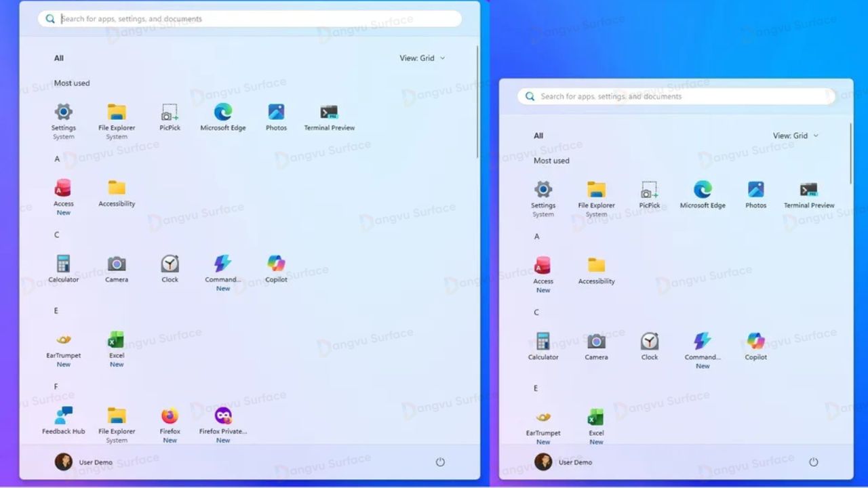Click the C letter header in right menu
Viewport: 868px width, 488px height.
point(536,312)
